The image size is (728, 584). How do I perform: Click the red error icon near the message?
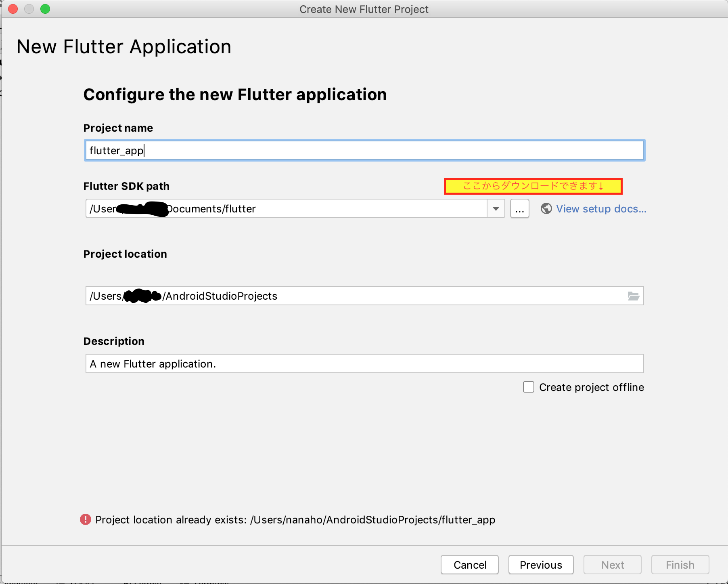(x=86, y=519)
